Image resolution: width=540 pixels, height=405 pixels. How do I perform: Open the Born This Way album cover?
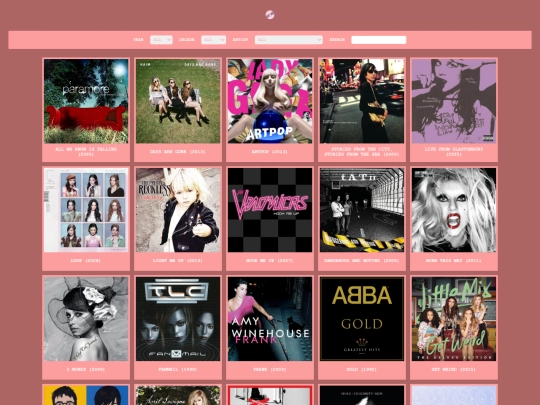tap(454, 210)
